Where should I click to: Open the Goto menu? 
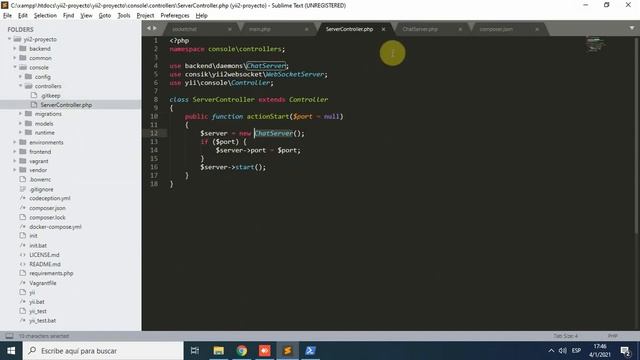pos(104,16)
